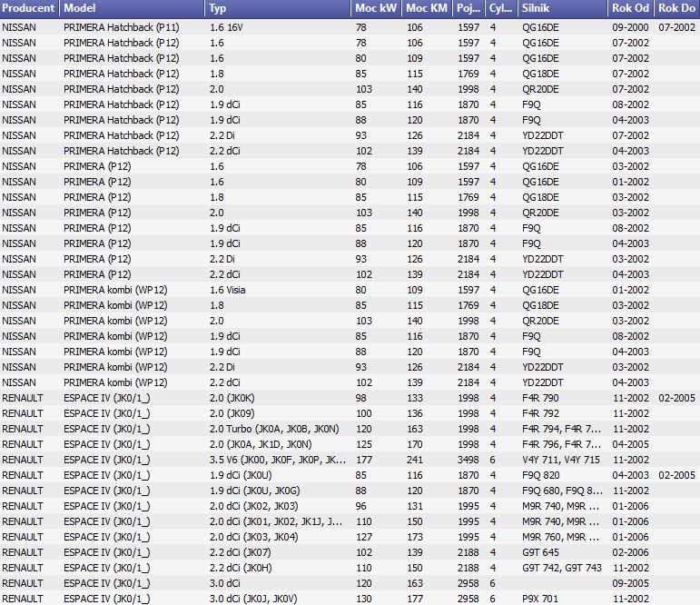Click the 2.0 (JK09) type cell
Screen dimensions: 700x605
[232, 413]
